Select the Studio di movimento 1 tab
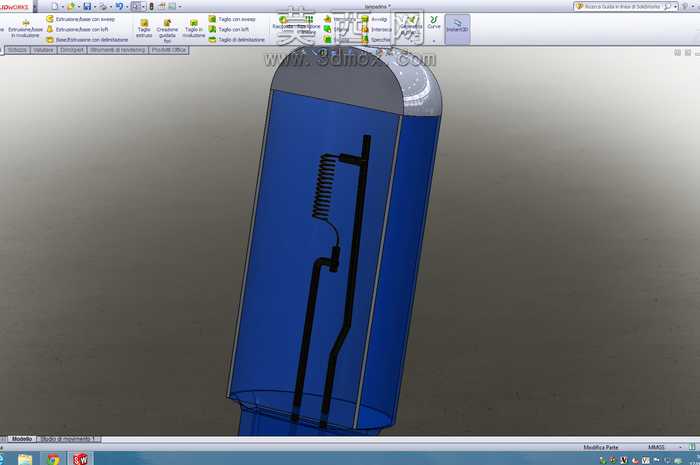 coord(68,439)
